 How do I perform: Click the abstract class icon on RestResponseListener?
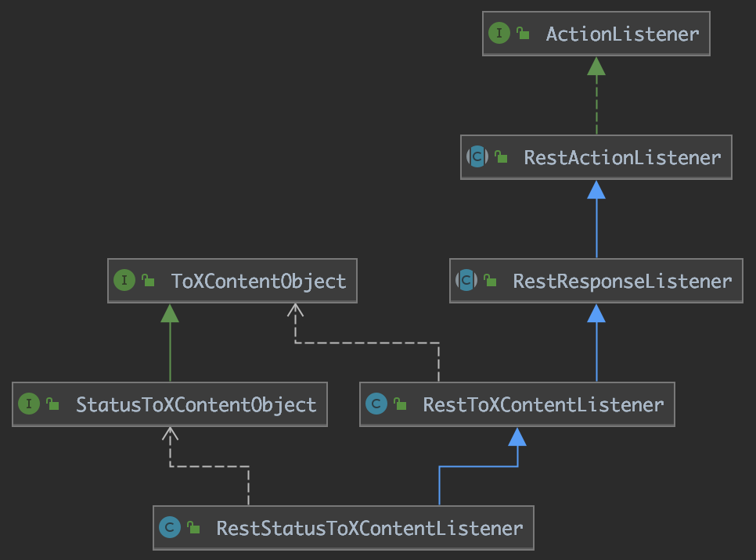pyautogui.click(x=466, y=280)
